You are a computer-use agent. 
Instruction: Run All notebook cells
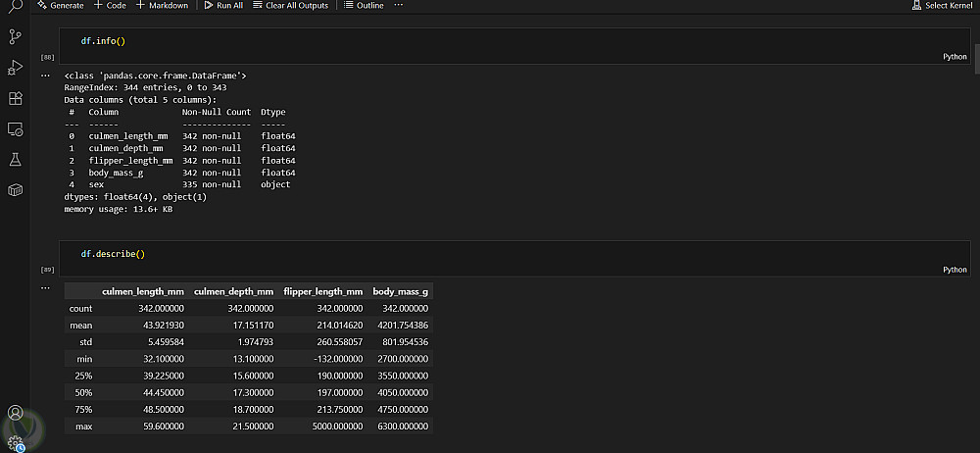[223, 5]
